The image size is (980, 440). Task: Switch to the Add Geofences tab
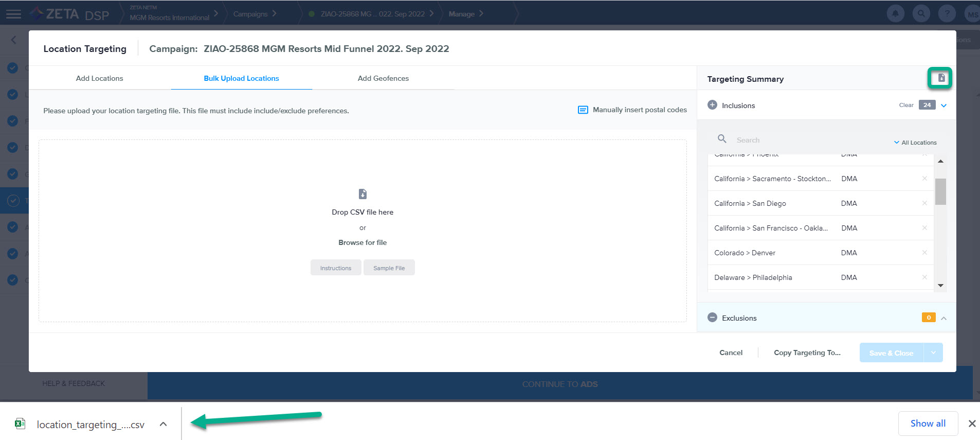point(383,78)
